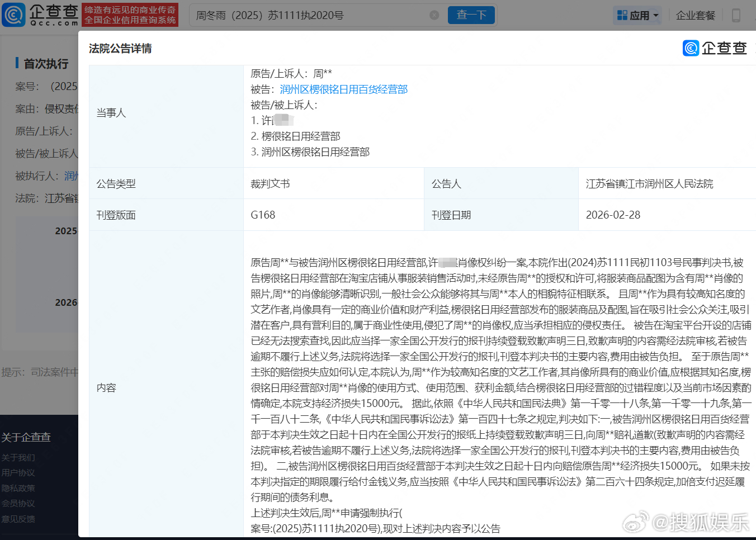The height and width of the screenshot is (540, 756).
Task: Select court name 江苏省镇江市润州区人民法院
Action: pyautogui.click(x=650, y=184)
